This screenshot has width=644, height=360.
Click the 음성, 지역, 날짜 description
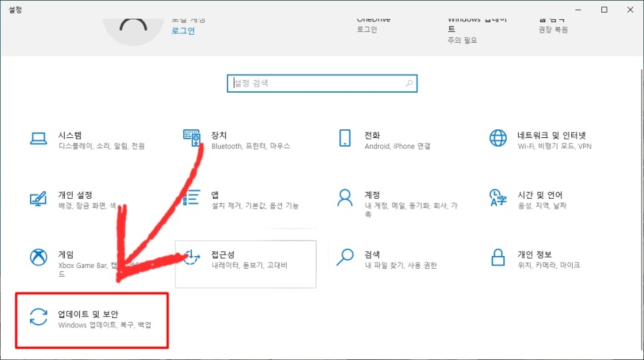(542, 205)
